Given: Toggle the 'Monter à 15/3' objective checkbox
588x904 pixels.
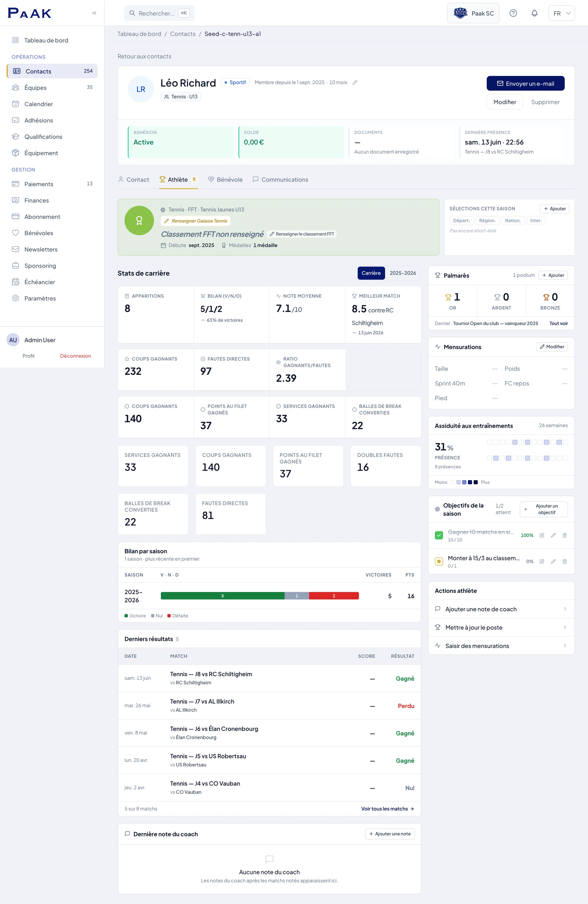Looking at the screenshot, I should point(439,561).
